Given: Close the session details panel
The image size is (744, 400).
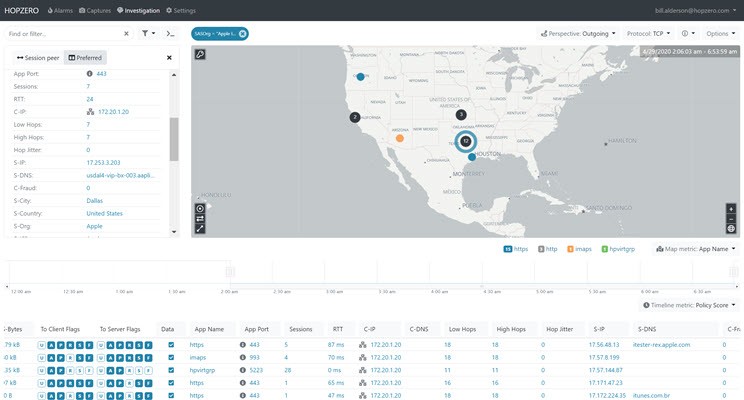Looking at the screenshot, I should [x=168, y=58].
